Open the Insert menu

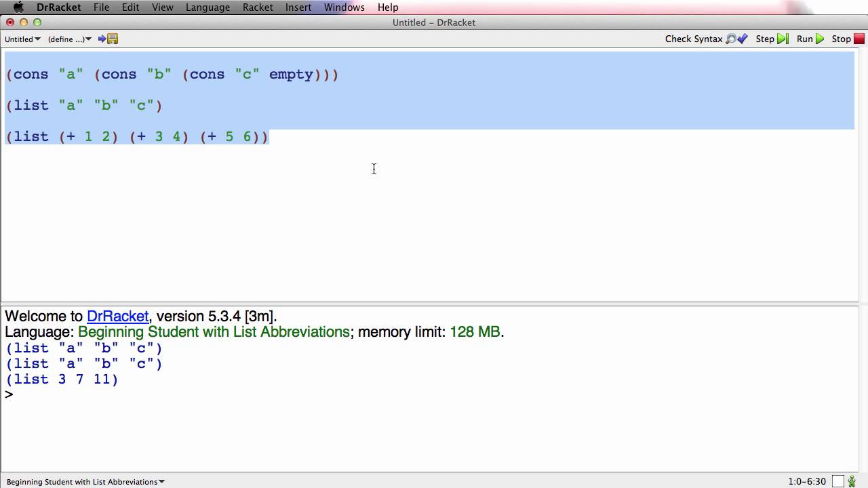(x=298, y=7)
